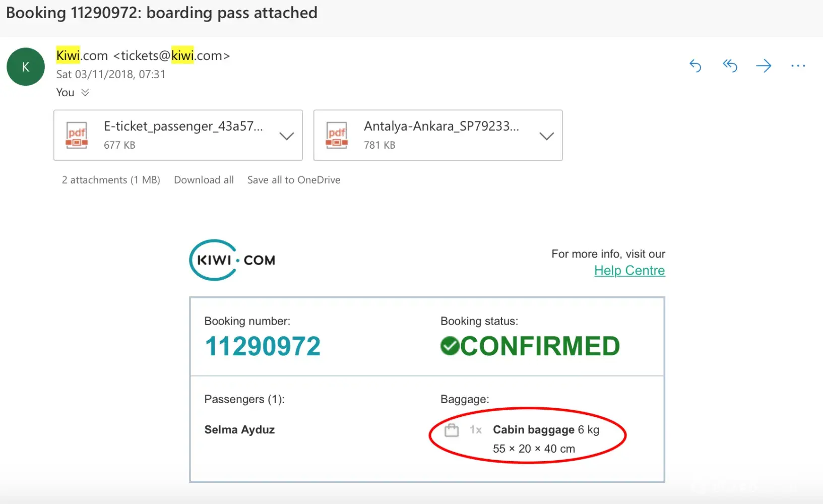
Task: Click the sender address tickets@kiwi.com
Action: pyautogui.click(x=171, y=55)
